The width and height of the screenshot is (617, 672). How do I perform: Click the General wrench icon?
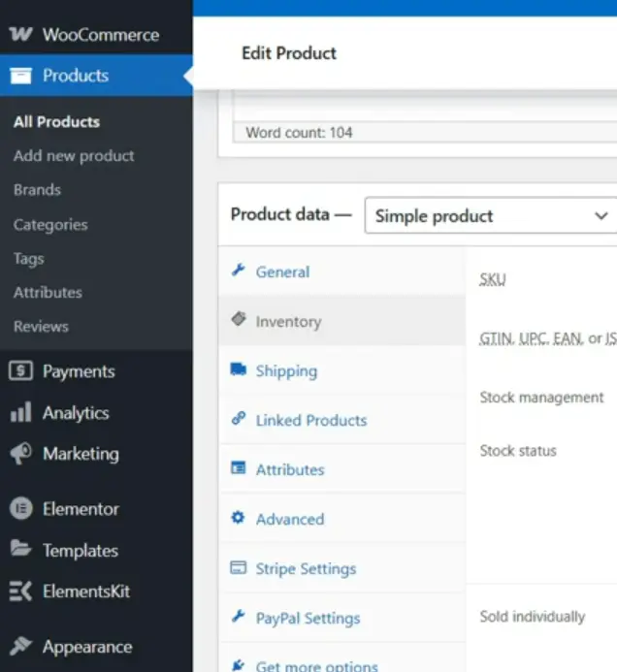[238, 271]
